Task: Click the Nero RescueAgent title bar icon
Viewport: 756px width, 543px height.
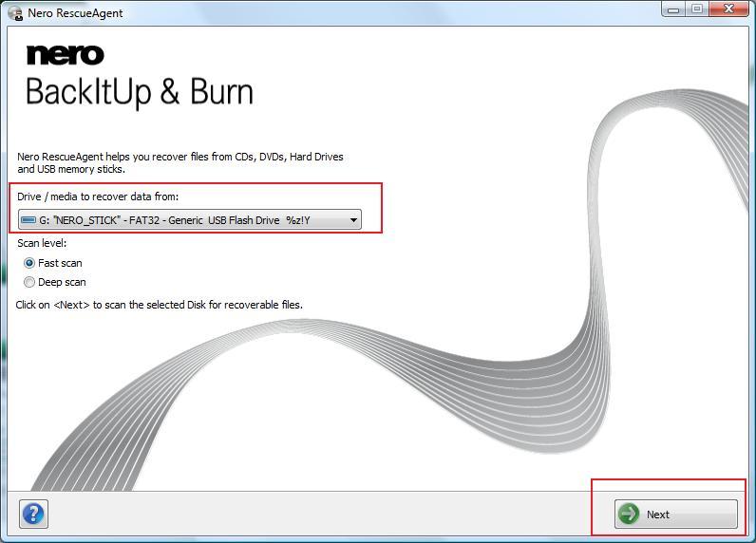Action: (15, 13)
